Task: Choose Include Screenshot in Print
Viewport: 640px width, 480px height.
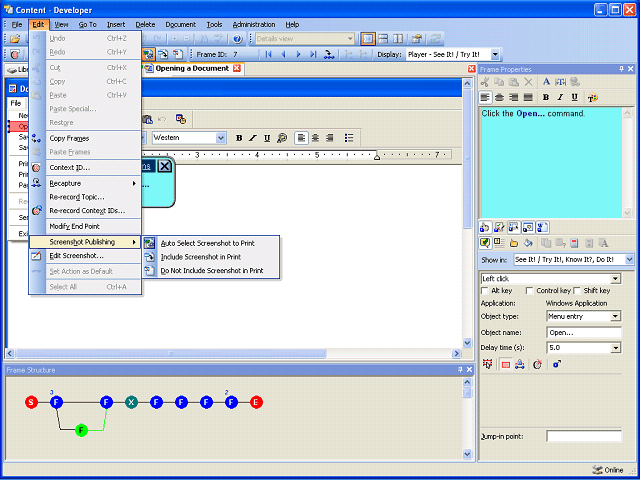Action: pyautogui.click(x=211, y=257)
